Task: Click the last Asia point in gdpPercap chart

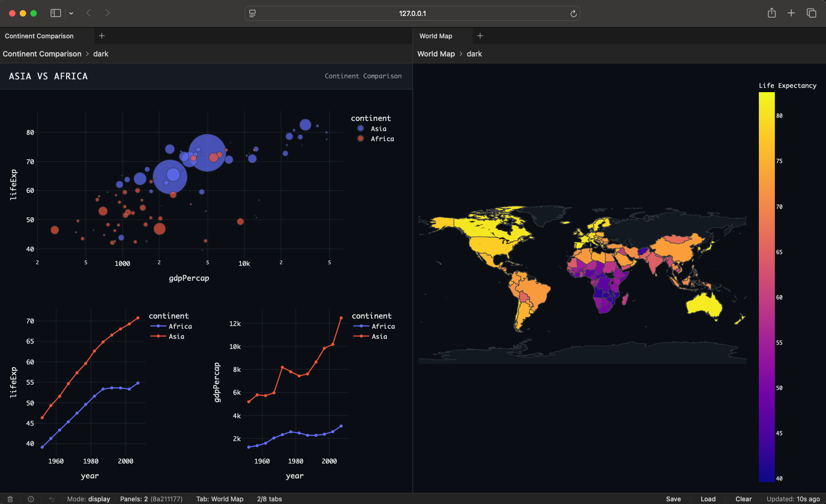Action: pyautogui.click(x=341, y=318)
